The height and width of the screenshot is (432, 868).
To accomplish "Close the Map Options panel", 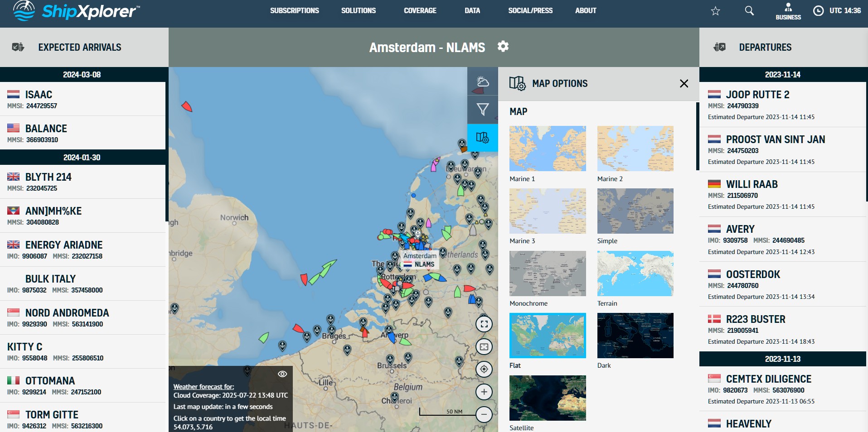I will [684, 84].
